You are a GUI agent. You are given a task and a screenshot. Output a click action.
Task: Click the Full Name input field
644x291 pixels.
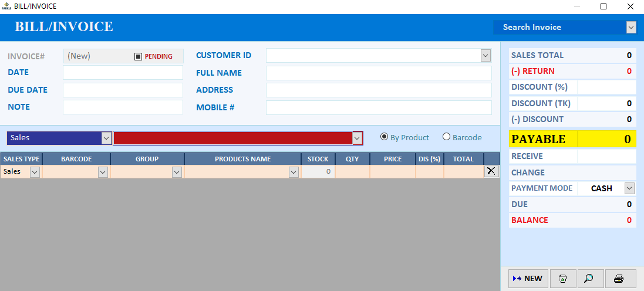point(379,73)
